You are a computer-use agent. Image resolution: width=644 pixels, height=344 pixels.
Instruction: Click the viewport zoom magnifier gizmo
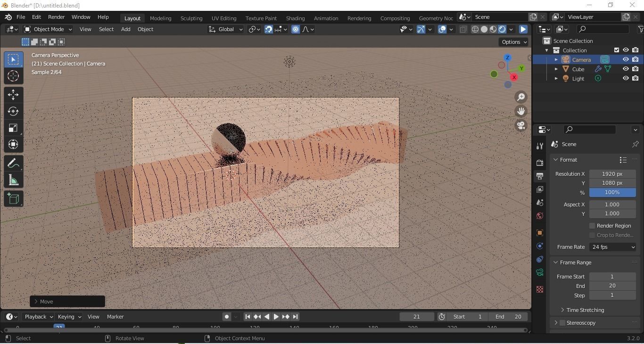tap(521, 97)
